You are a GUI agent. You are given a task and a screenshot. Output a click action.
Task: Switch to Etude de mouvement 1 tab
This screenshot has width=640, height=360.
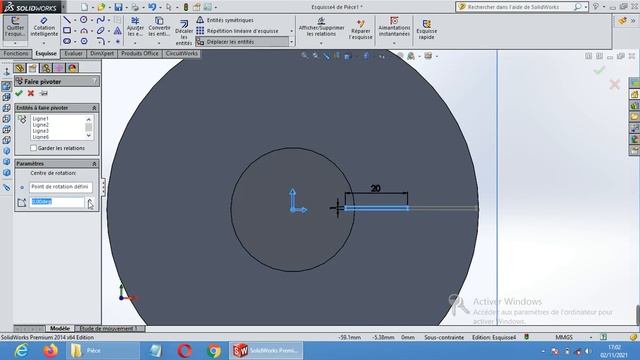point(109,329)
